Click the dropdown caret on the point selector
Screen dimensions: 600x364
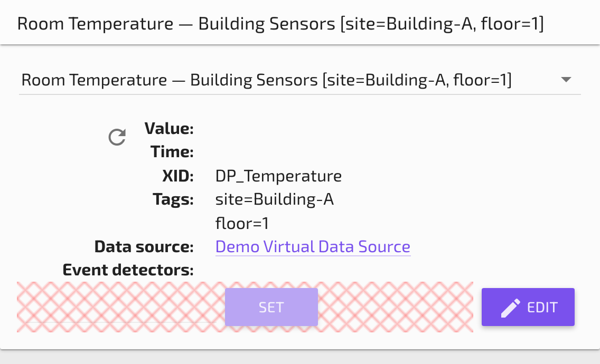(x=566, y=79)
